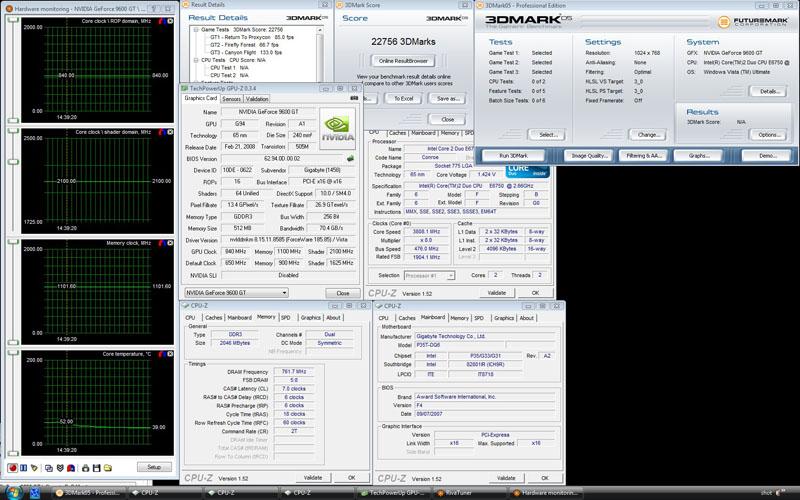The width and height of the screenshot is (800, 500).
Task: Switch to Sensors tab in GPU-Z
Action: pos(232,99)
